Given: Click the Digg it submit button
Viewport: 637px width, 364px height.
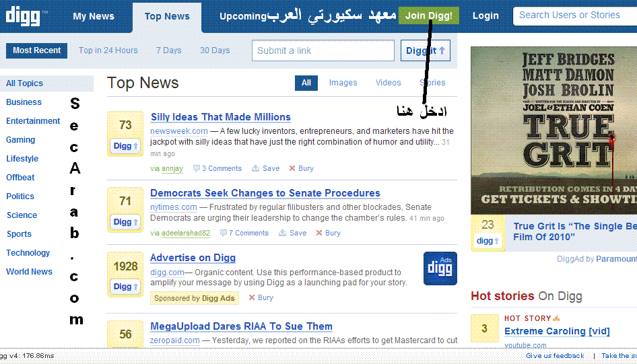Looking at the screenshot, I should (426, 50).
